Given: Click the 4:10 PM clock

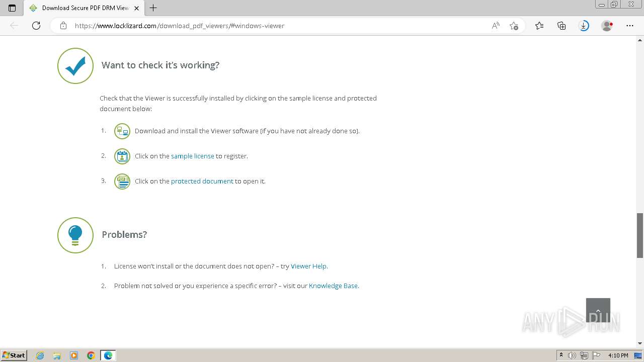Looking at the screenshot, I should (618, 355).
